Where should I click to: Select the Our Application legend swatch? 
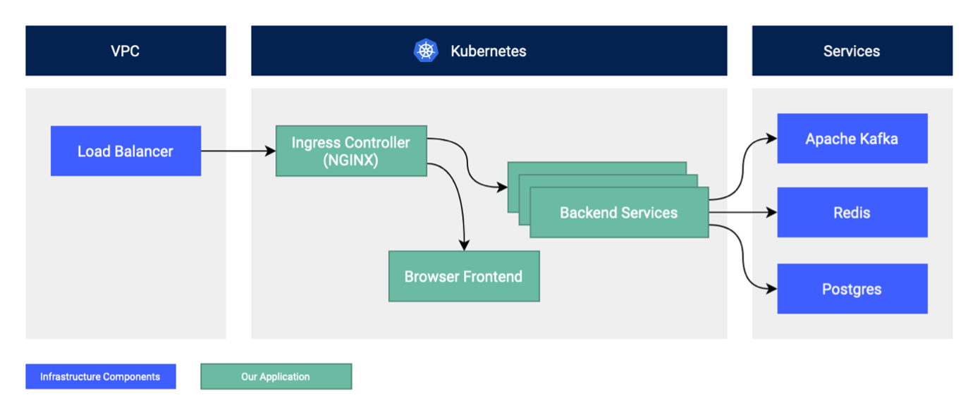276,376
